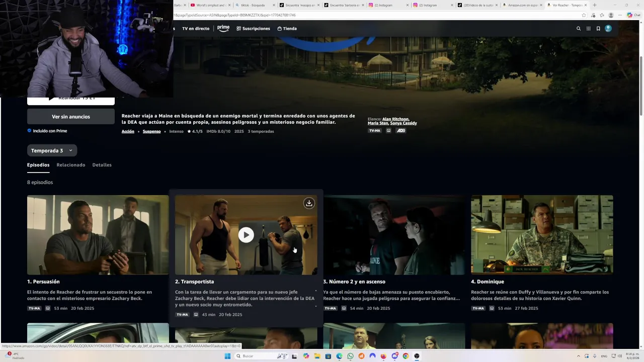Image resolution: width=644 pixels, height=362 pixels.
Task: Open the Prime Video apps grid icon
Action: tap(588, 29)
